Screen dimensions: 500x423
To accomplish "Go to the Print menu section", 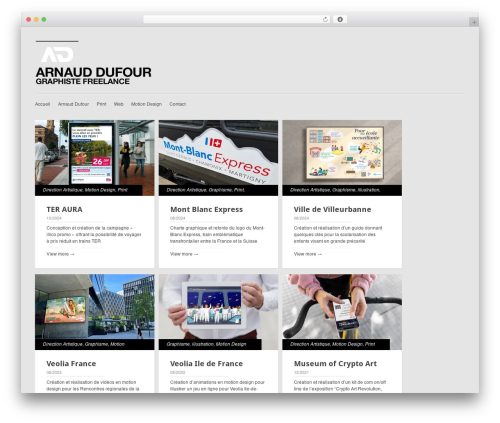I will [x=101, y=104].
